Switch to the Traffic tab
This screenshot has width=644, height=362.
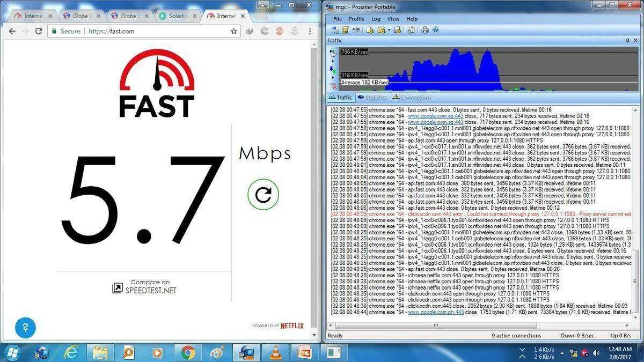click(340, 98)
